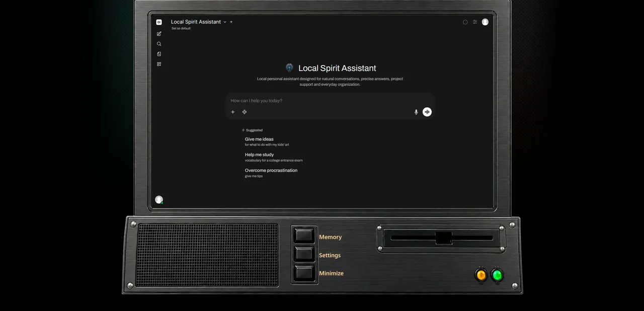Click the horizontal slider knob on console
The image size is (644, 311).
444,238
